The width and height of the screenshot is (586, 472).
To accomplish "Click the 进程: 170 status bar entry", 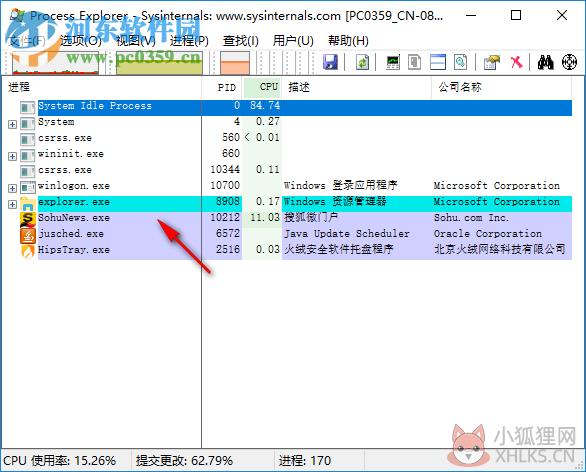I will (x=305, y=460).
